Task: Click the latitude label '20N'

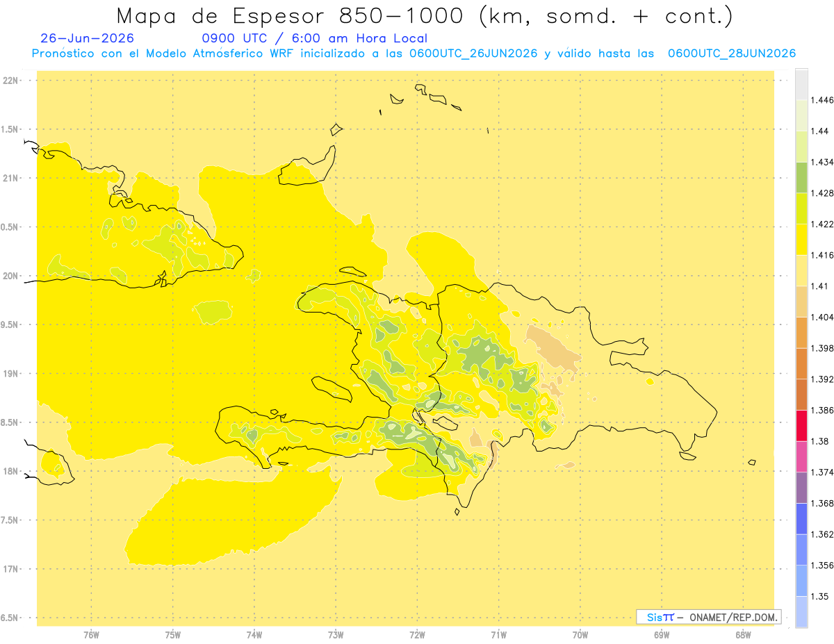Action: (x=11, y=276)
